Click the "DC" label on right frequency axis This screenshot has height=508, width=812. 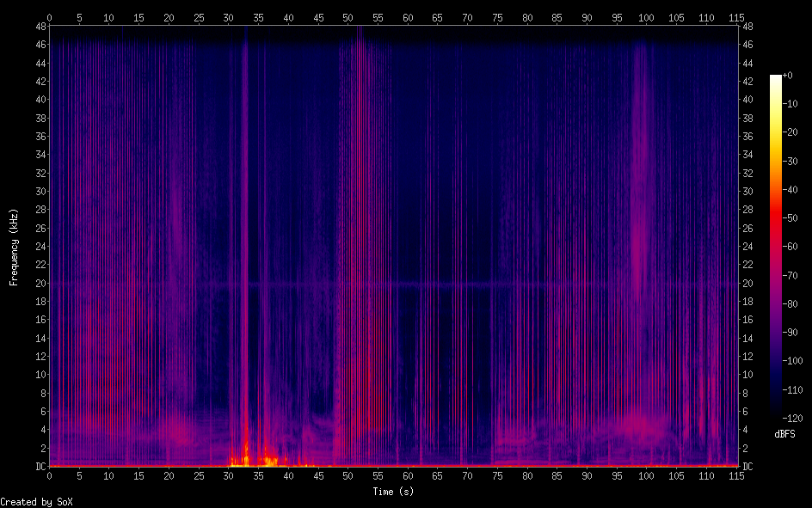pyautogui.click(x=747, y=466)
